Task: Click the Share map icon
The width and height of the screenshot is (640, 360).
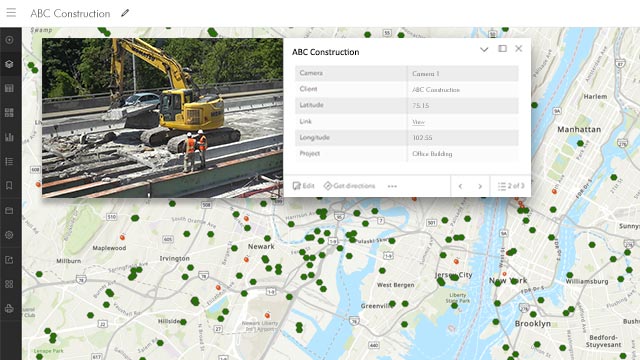Action: click(9, 260)
